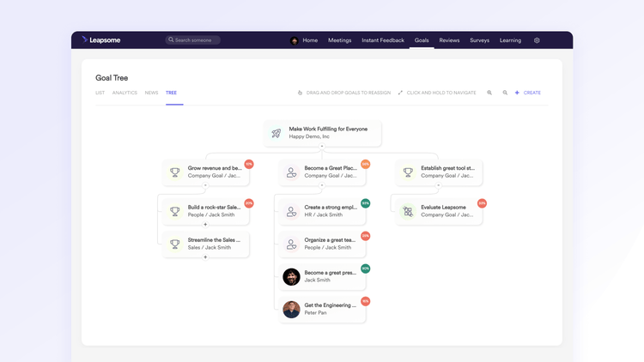
Task: Click the arrow icon beside Click and Hold to Navigate
Action: pyautogui.click(x=400, y=93)
